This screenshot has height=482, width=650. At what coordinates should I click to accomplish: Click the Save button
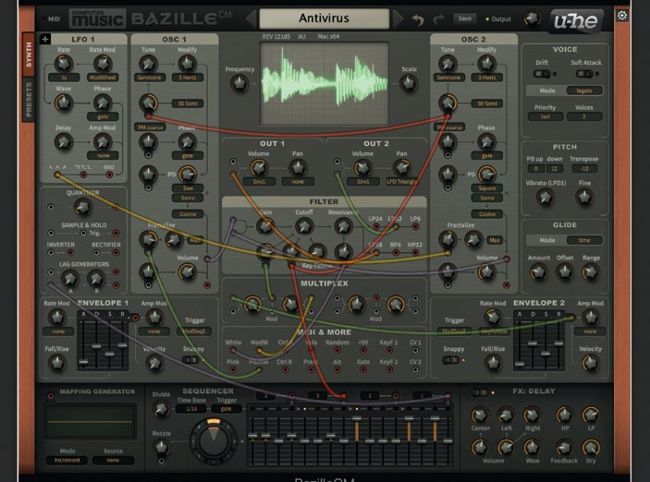[x=464, y=19]
